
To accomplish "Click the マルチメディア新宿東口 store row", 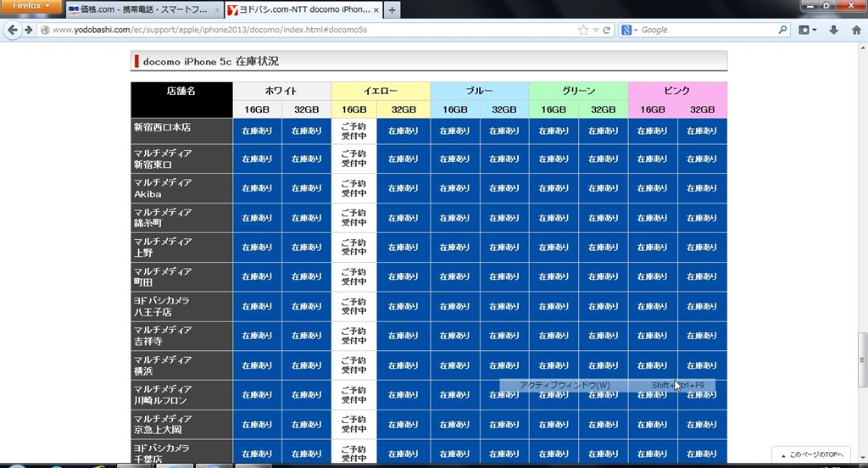I will [x=181, y=159].
